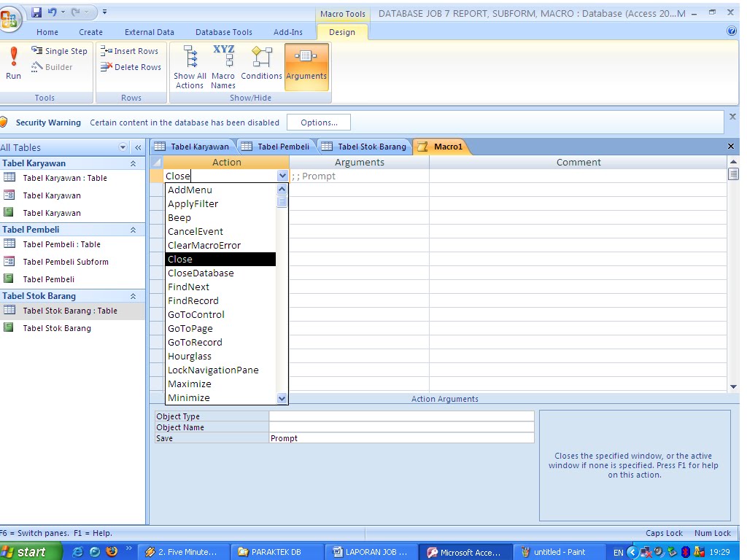Toggle Show All Actions
This screenshot has width=747, height=560.
(x=190, y=67)
